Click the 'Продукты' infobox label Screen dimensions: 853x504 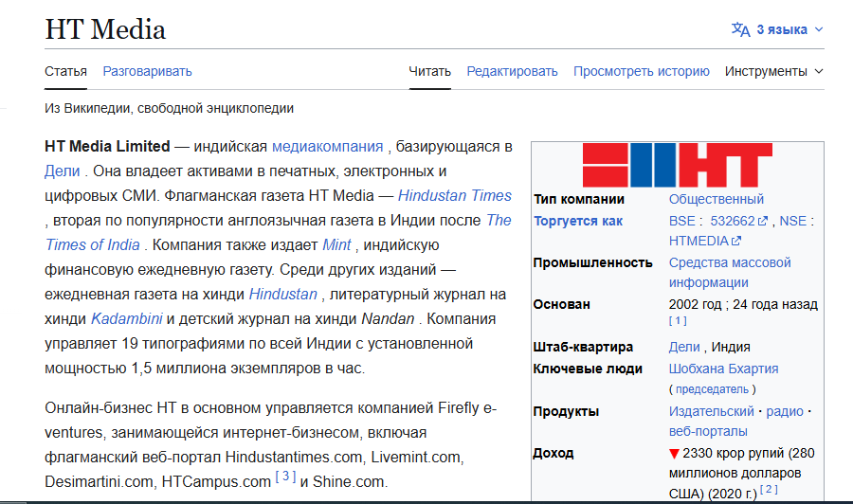coord(566,411)
